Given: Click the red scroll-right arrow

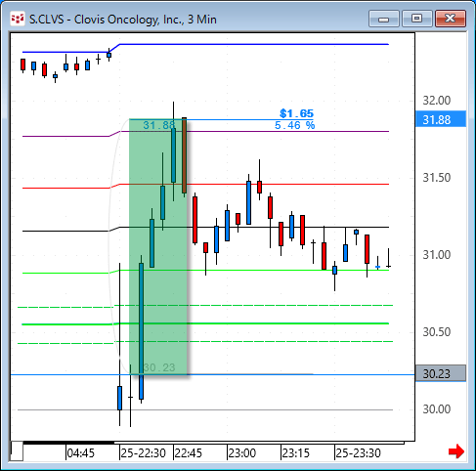Looking at the screenshot, I should tap(456, 451).
